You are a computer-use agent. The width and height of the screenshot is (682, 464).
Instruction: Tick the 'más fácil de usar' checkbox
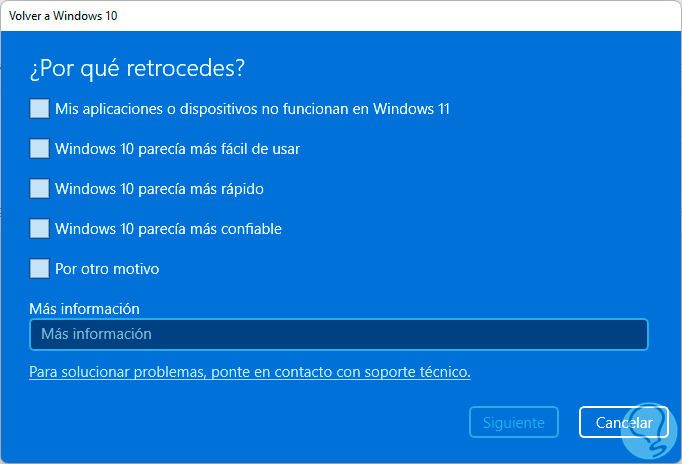coord(39,148)
